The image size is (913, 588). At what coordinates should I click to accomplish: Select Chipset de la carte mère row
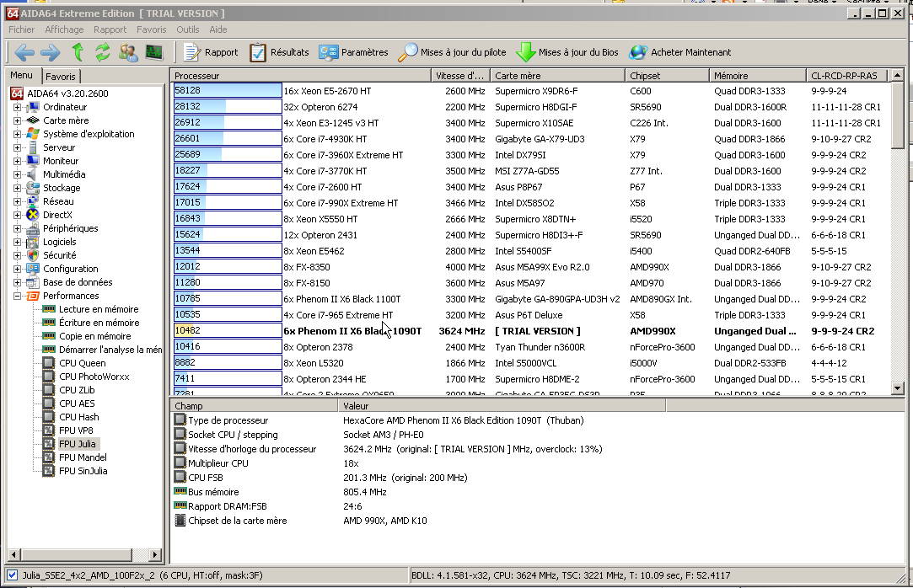pyautogui.click(x=300, y=521)
